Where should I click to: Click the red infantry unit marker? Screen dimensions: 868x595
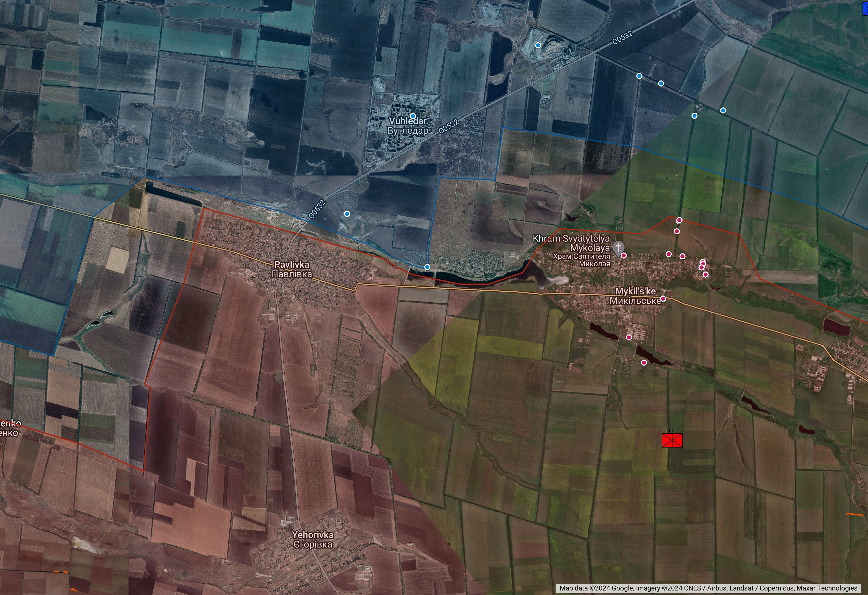(x=672, y=440)
